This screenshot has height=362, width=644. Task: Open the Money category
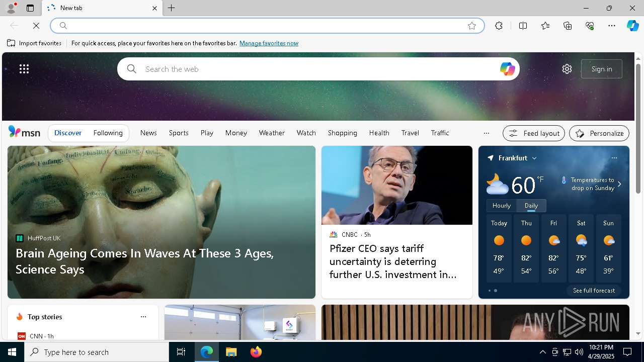click(x=236, y=133)
